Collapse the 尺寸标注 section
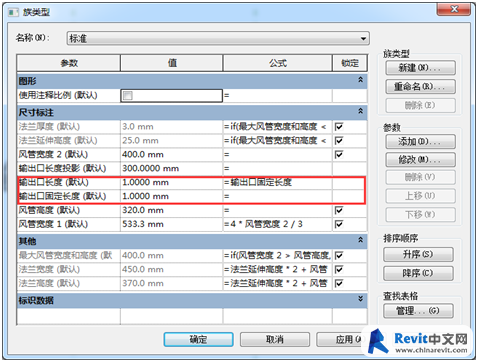Viewport: 478px width, 362px height. point(360,111)
